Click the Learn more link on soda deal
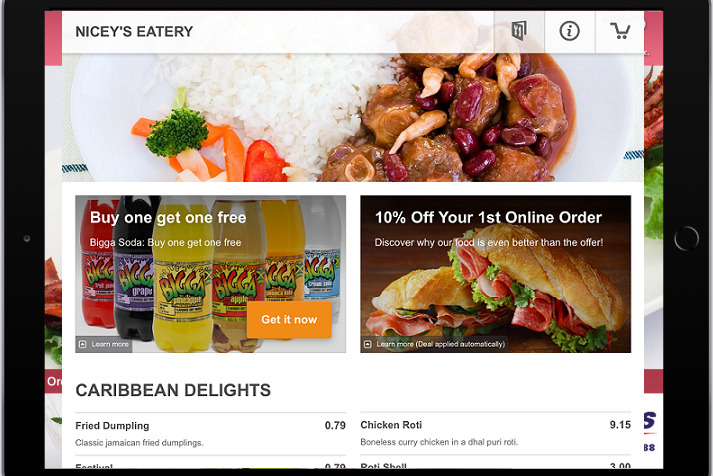Viewport: 713px width, 476px height. point(110,344)
